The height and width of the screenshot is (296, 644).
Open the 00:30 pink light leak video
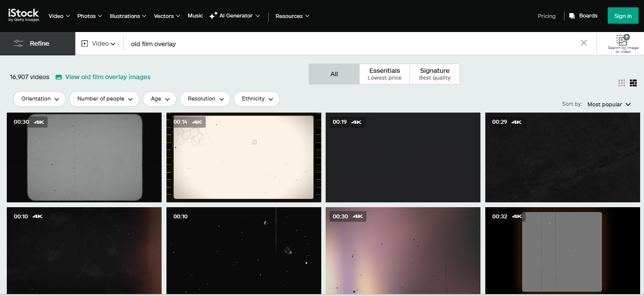pos(403,250)
